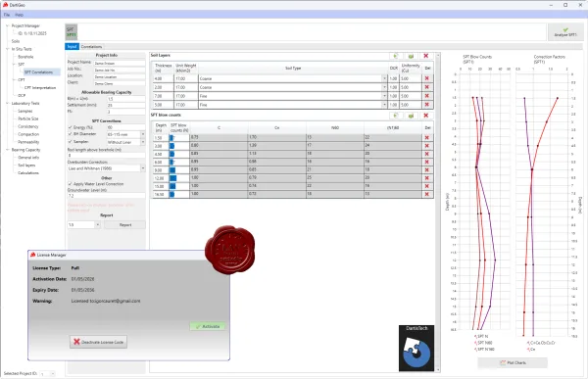588x379 pixels.
Task: Click the Plot Charts button
Action: (513, 363)
